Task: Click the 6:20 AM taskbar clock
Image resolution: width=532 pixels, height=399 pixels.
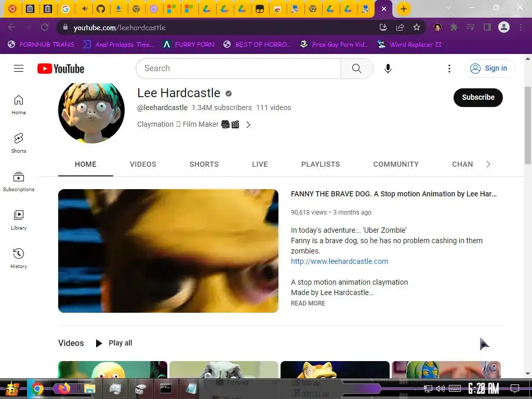Action: click(483, 389)
